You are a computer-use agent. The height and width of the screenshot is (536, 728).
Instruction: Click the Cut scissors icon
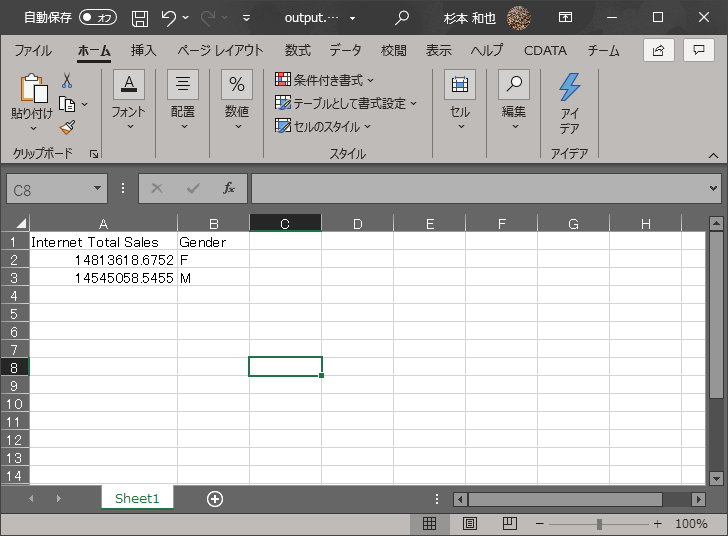[67, 80]
